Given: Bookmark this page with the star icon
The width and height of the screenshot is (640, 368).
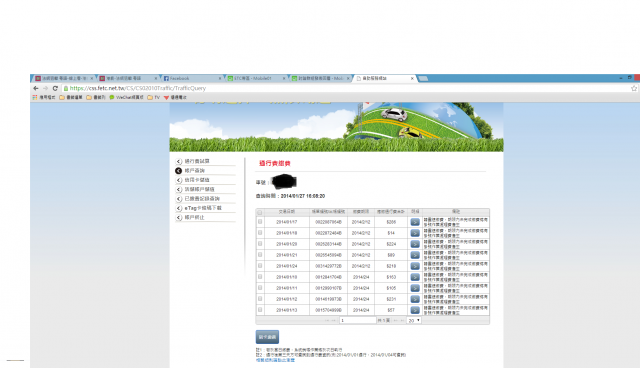Looking at the screenshot, I should 634,88.
